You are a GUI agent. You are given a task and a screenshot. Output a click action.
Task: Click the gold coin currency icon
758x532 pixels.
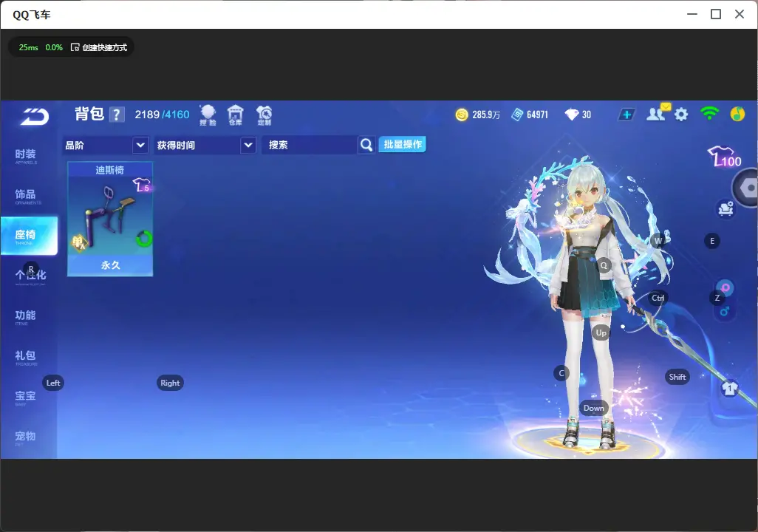[x=462, y=115]
